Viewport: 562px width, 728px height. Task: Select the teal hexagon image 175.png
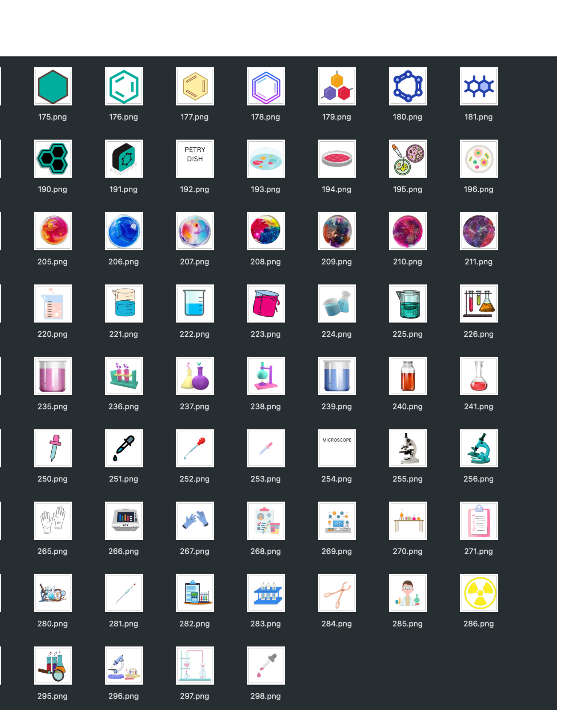click(53, 86)
